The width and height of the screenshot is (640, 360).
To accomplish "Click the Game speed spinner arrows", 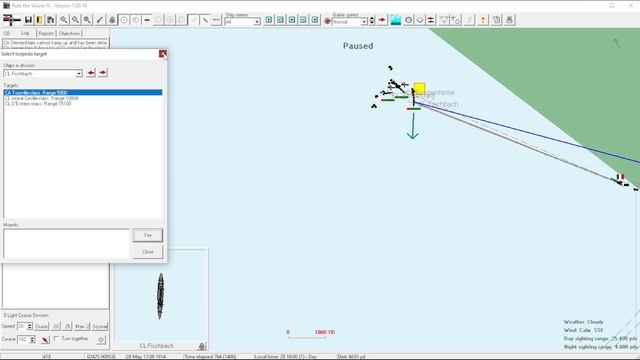I will click(372, 21).
